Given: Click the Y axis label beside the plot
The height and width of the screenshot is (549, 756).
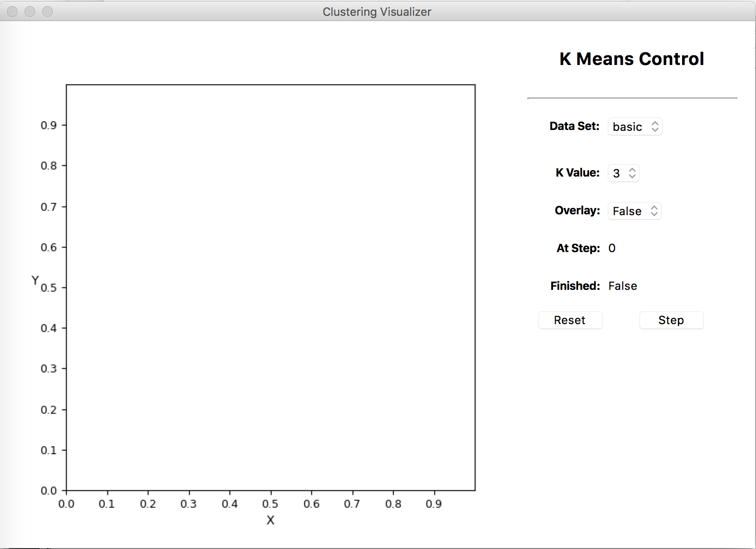Looking at the screenshot, I should pos(35,280).
